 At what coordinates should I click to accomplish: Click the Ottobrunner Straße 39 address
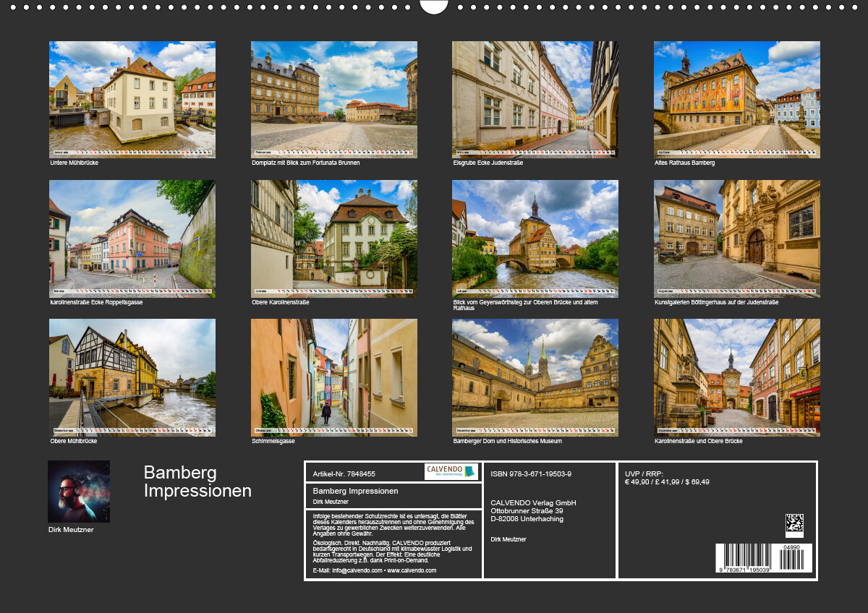pos(527,511)
